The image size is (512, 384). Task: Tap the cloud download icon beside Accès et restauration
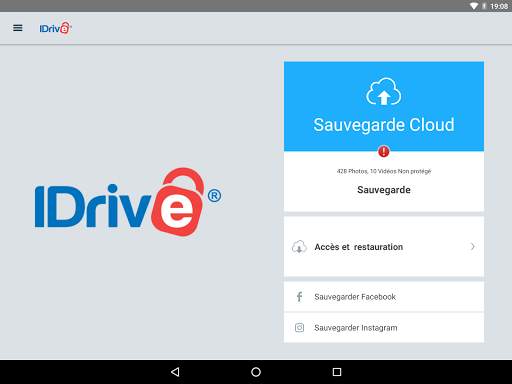click(299, 247)
